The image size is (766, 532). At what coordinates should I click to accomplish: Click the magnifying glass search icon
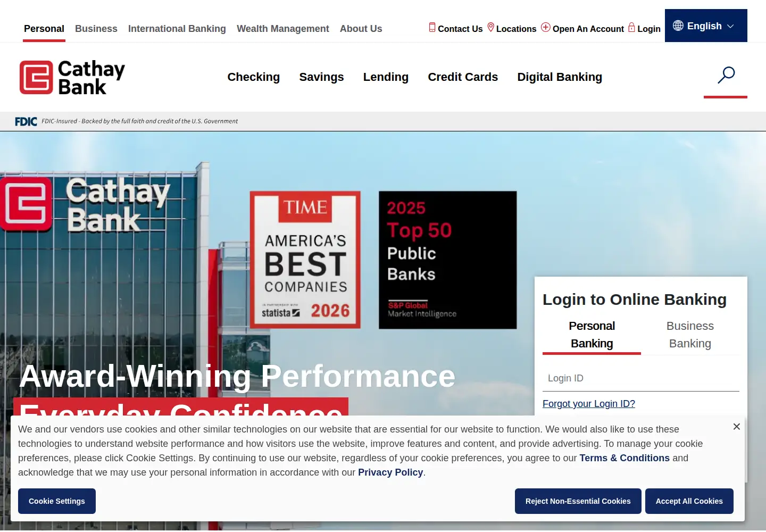(x=726, y=75)
